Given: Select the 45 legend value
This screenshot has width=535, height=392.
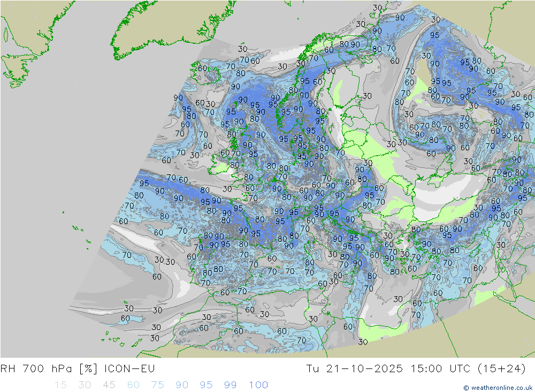Looking at the screenshot, I should coord(109,385).
